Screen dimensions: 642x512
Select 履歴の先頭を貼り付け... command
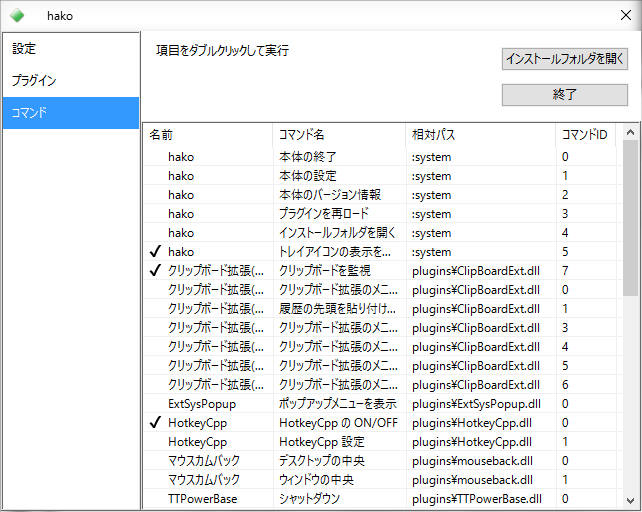(338, 308)
